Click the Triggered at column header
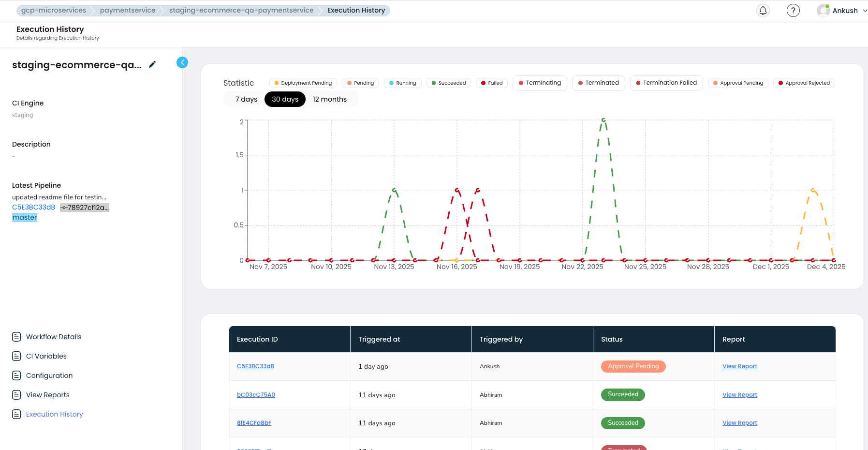The image size is (868, 450). click(411, 339)
